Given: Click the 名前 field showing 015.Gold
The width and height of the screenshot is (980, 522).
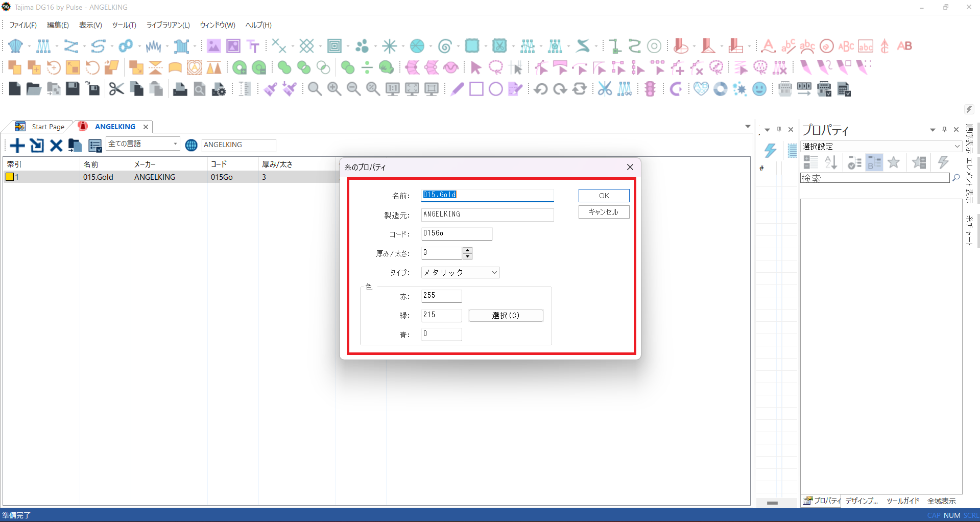Looking at the screenshot, I should point(487,195).
